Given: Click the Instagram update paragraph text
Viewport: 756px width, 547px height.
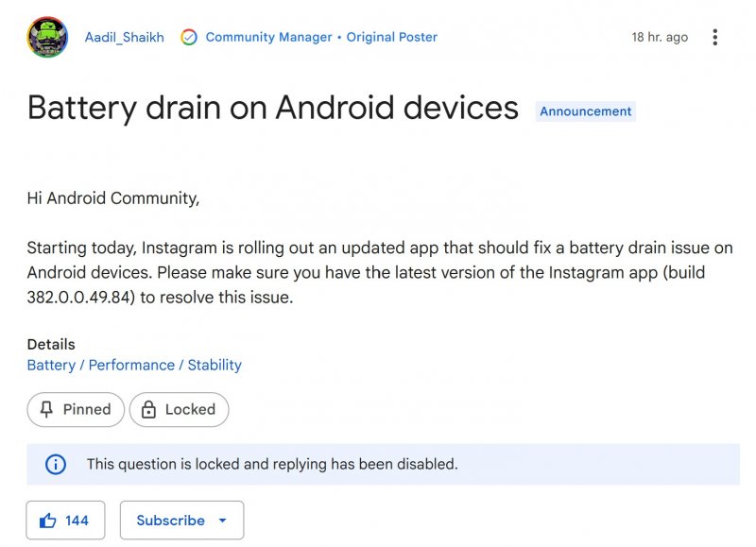Looking at the screenshot, I should click(378, 273).
